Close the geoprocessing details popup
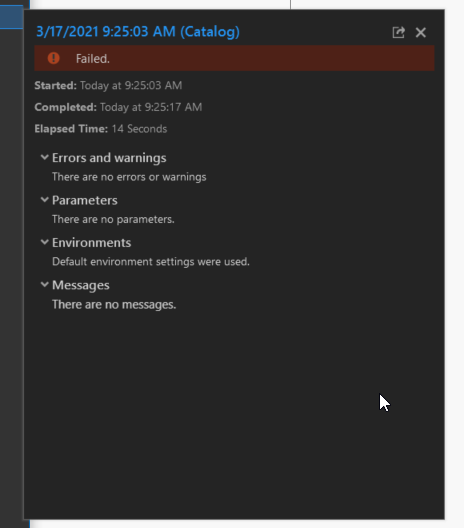Image resolution: width=464 pixels, height=528 pixels. [421, 33]
